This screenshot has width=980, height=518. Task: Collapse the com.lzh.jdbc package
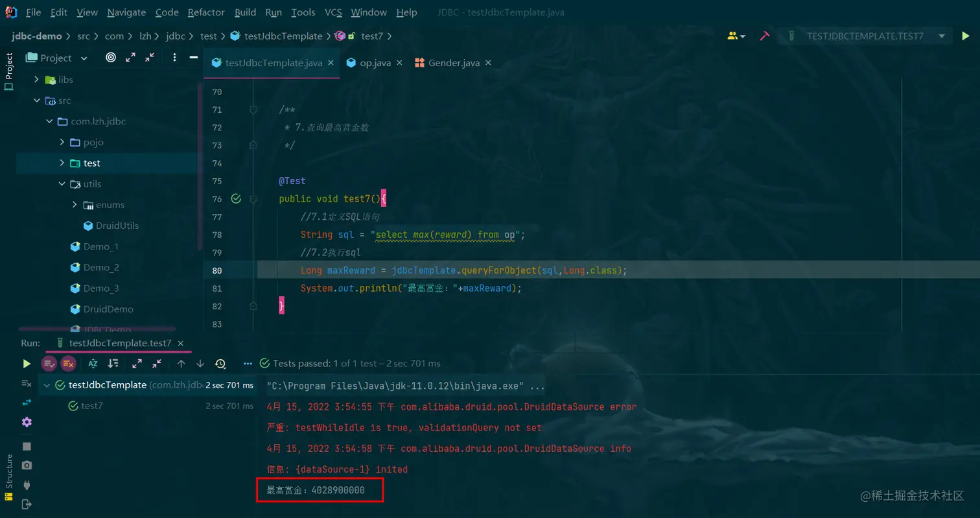coord(49,121)
